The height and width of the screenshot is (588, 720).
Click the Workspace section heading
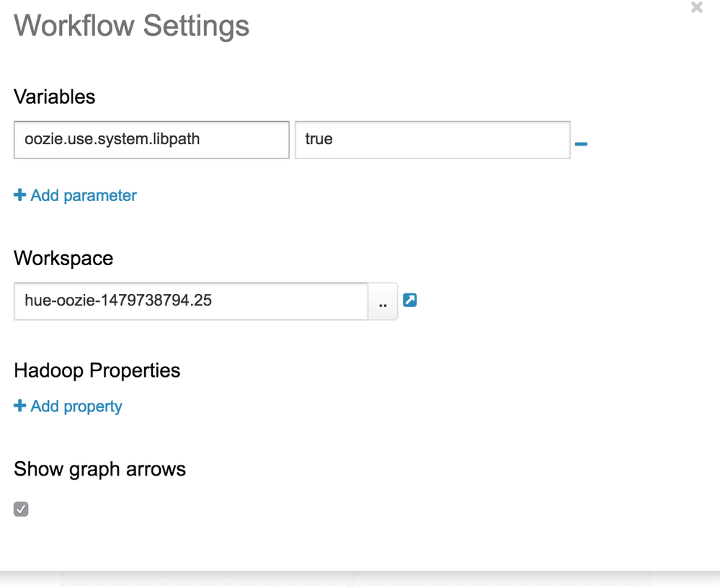click(63, 258)
